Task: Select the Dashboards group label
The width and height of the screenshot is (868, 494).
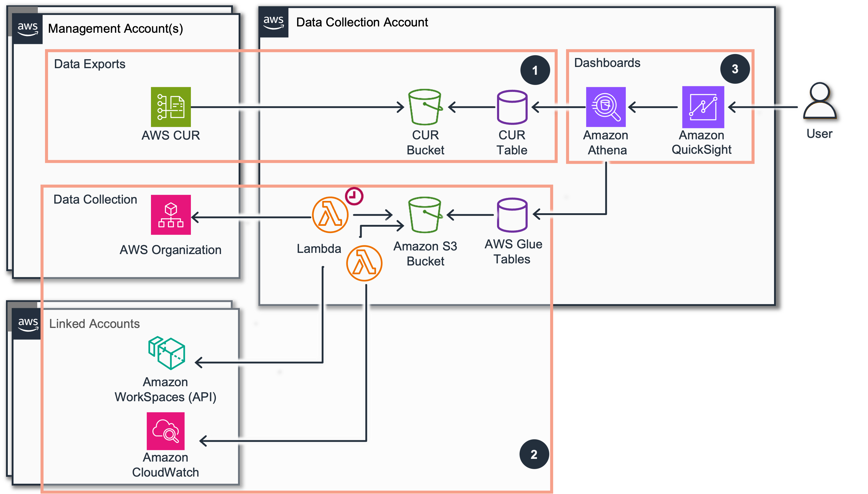Action: click(607, 62)
